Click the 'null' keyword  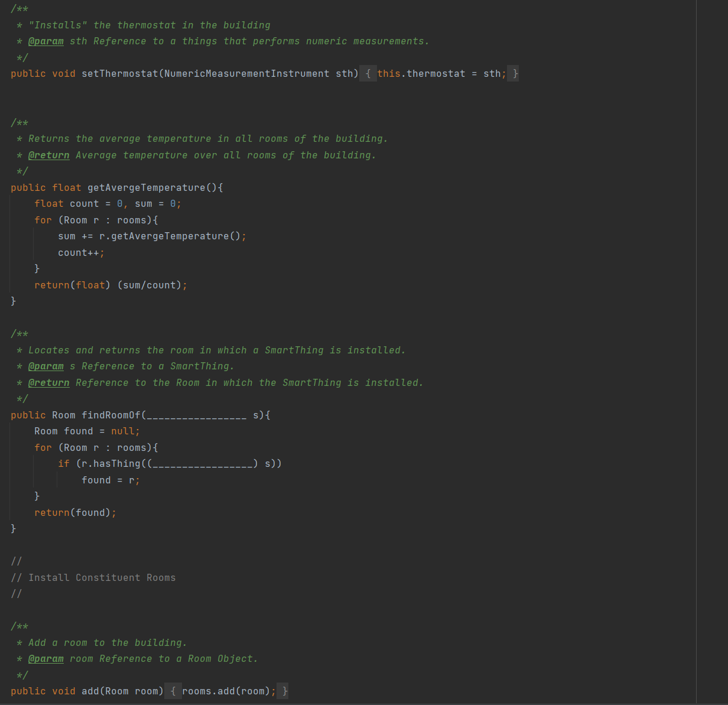point(123,431)
